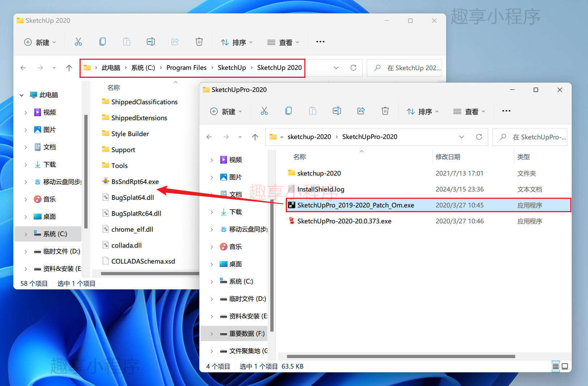This screenshot has height=386, width=588.
Task: Select 临时文件 (D:) in SketchUpPro-2020 sidebar
Action: coord(243,299)
